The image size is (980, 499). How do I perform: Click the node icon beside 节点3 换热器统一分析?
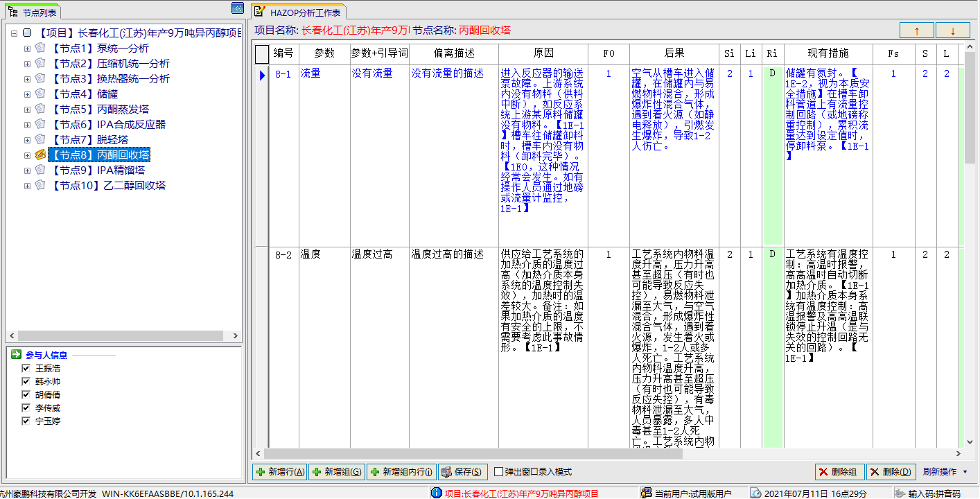point(40,79)
